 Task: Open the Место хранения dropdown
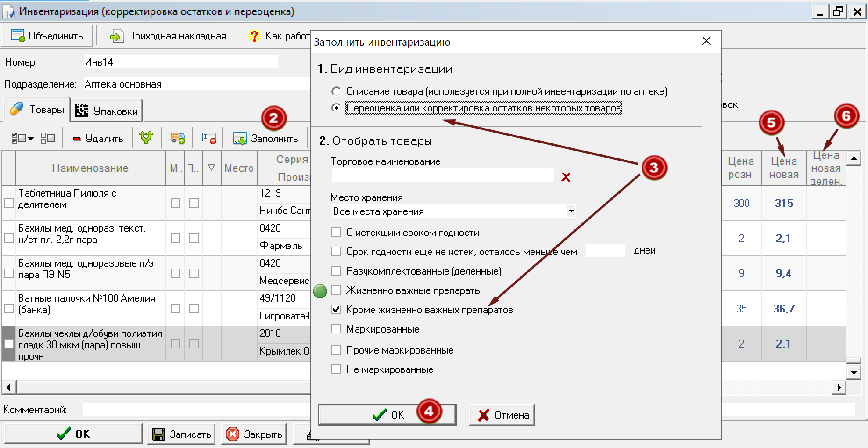point(570,211)
